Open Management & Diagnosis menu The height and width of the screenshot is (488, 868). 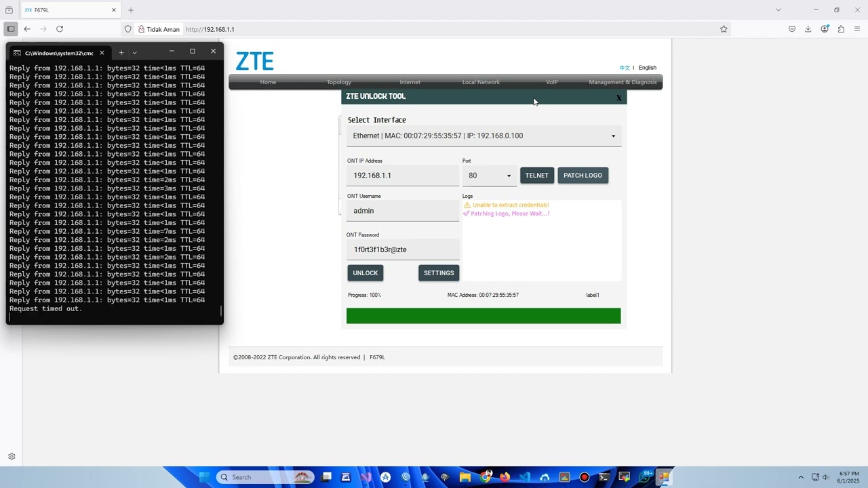tap(623, 82)
